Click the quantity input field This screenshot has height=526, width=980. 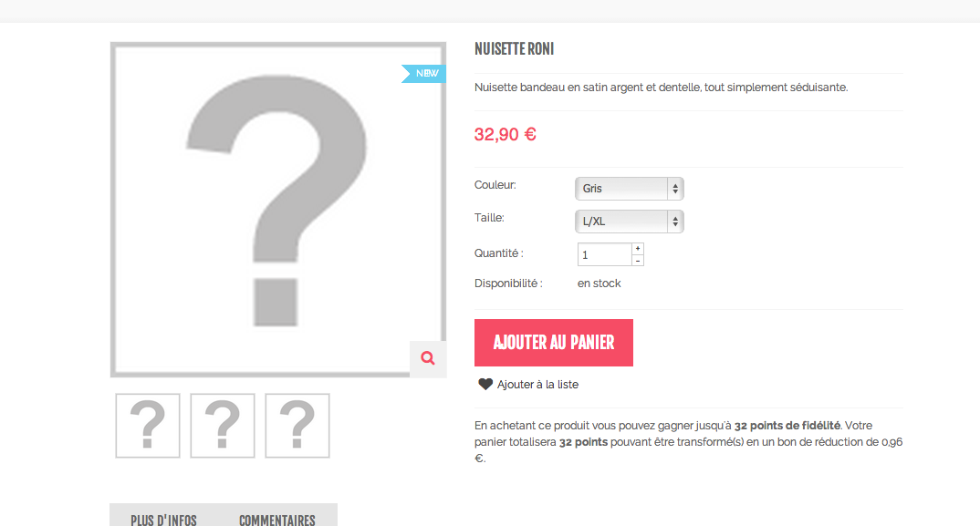604,255
